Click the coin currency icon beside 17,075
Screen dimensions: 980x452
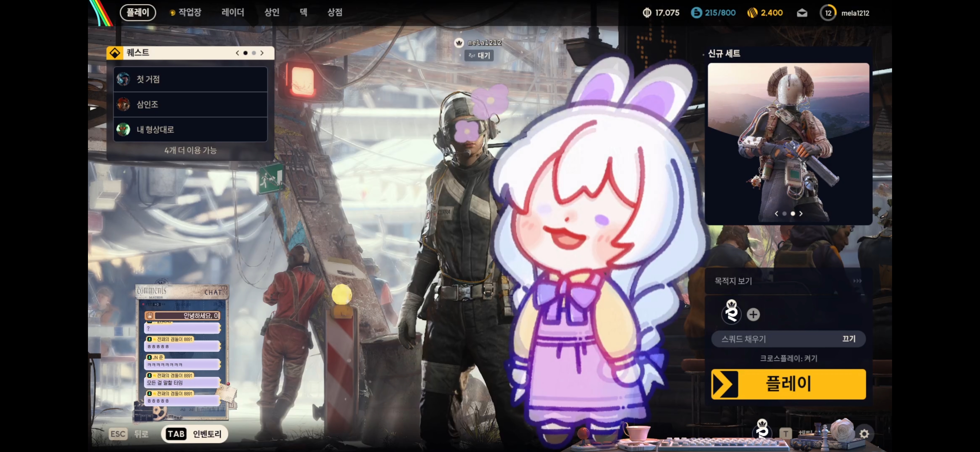coord(647,13)
